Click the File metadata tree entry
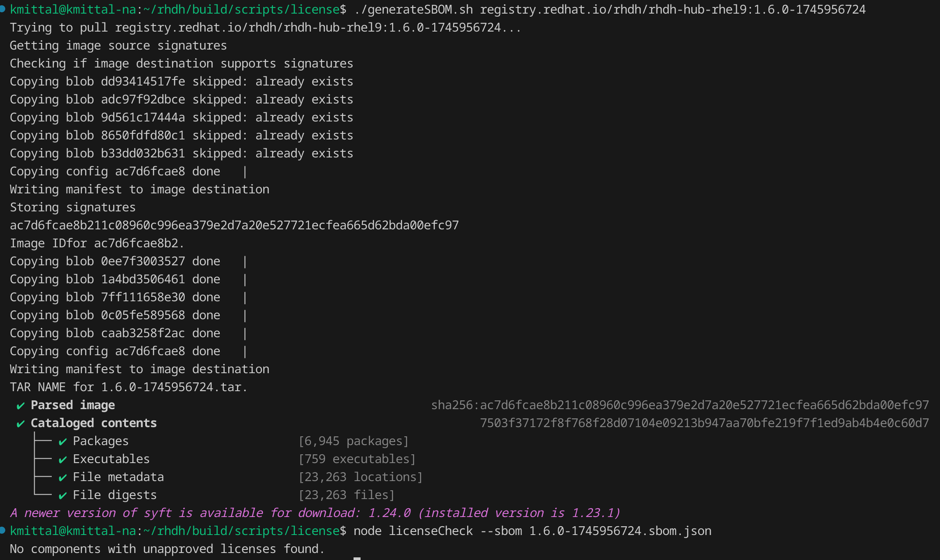This screenshot has width=940, height=560. coord(118,477)
